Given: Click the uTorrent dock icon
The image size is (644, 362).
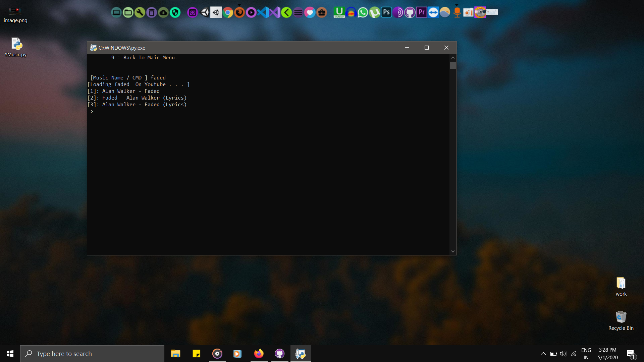Looking at the screenshot, I should (x=374, y=13).
